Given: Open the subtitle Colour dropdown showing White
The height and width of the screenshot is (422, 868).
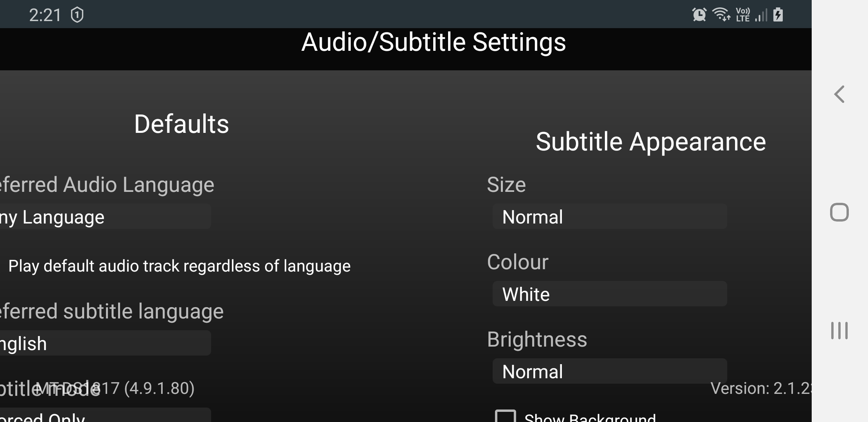Looking at the screenshot, I should click(609, 294).
